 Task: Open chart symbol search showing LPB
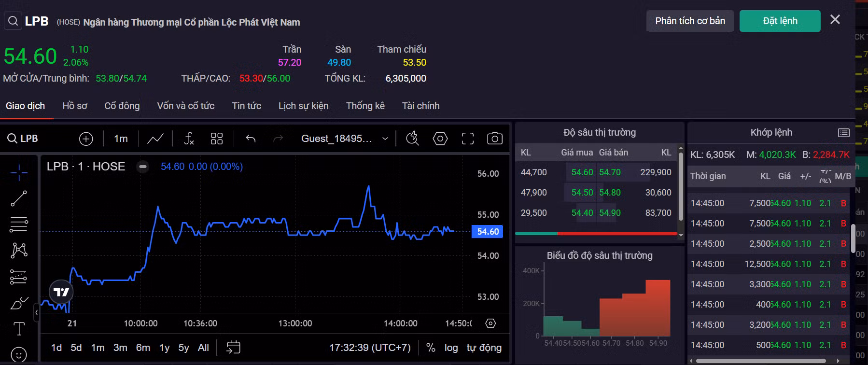click(x=23, y=139)
